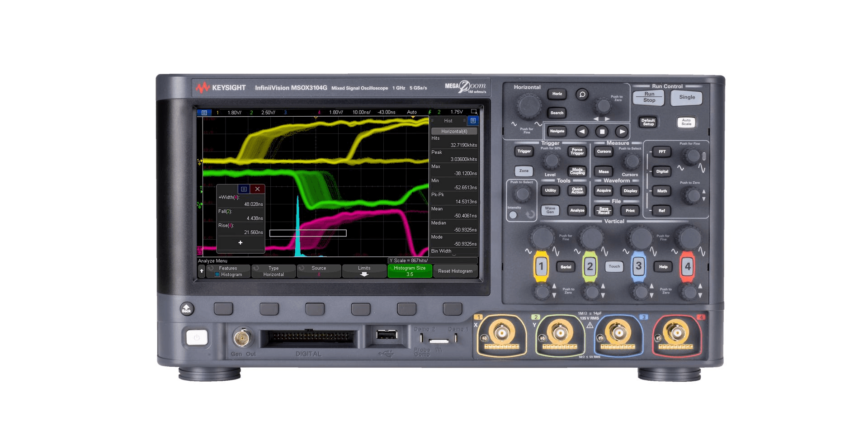Push the Default Setup button
Screen dimensions: 868x445
tap(648, 122)
